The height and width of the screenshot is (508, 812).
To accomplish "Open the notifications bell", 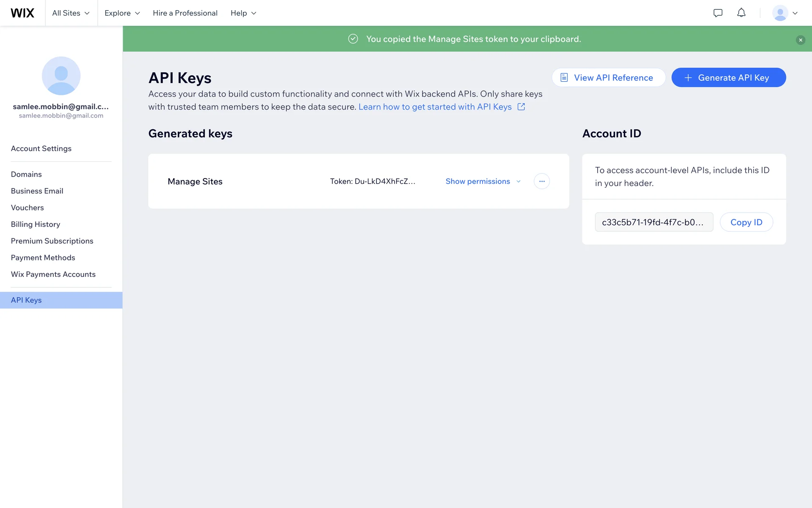I will pyautogui.click(x=741, y=13).
